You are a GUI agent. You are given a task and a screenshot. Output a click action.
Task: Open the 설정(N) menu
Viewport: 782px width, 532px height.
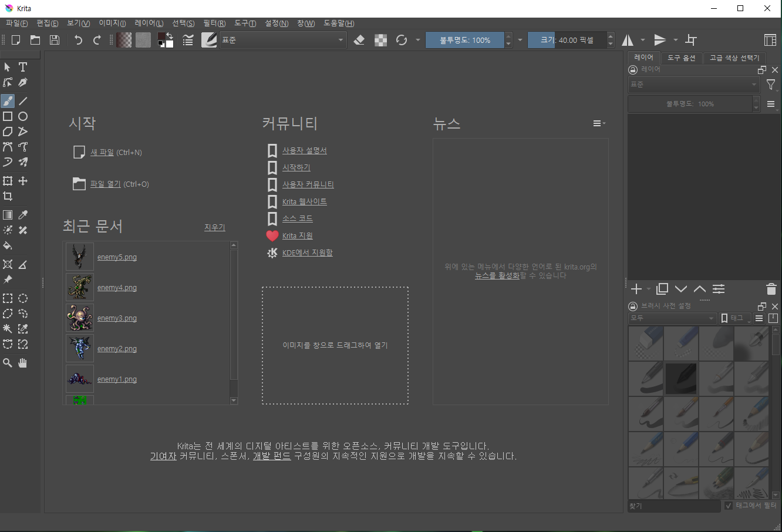(x=277, y=23)
